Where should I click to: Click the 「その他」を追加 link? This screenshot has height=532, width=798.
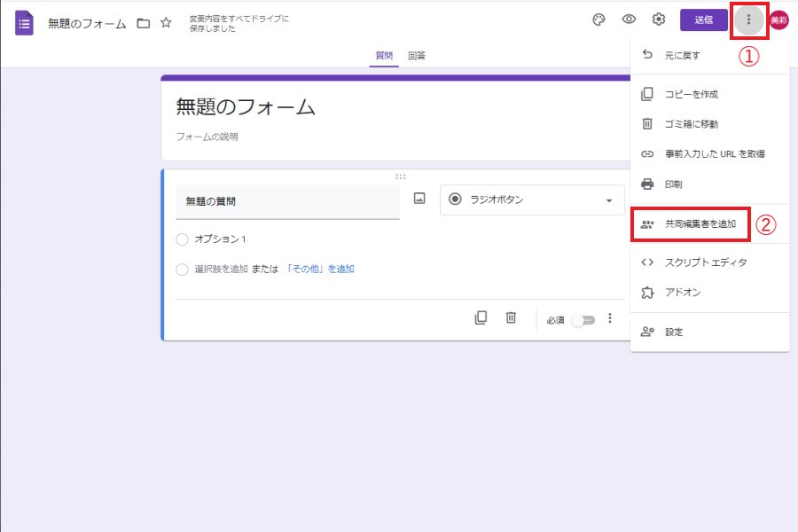point(320,269)
